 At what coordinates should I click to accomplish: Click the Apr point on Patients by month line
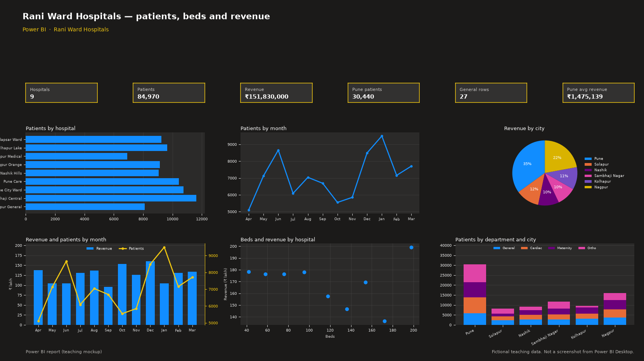(x=249, y=210)
